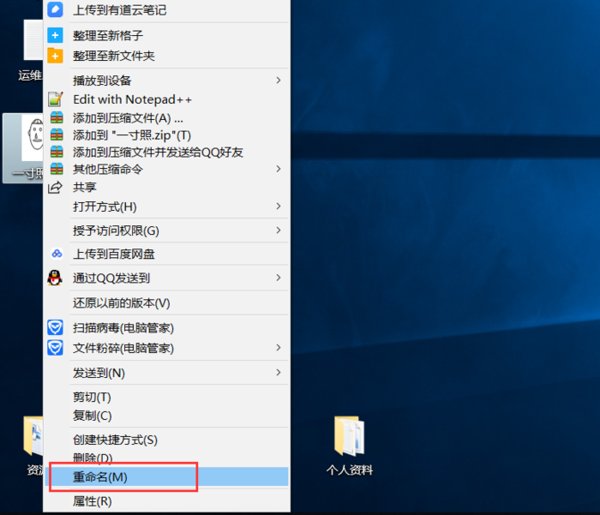Choose 复制(C) from the menu
Viewport: 600px width, 515px height.
point(166,415)
